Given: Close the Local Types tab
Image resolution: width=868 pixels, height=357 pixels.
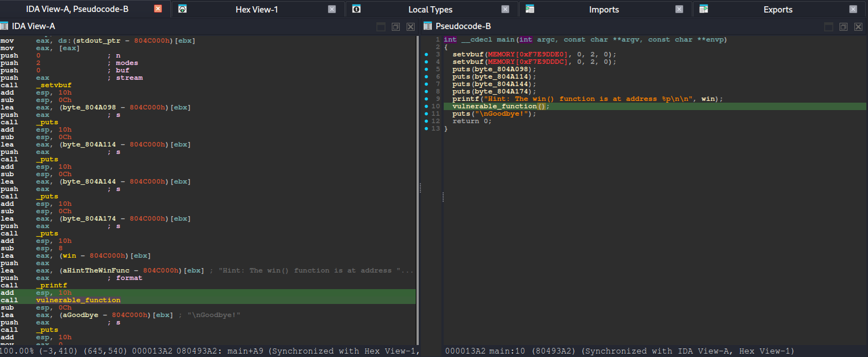Looking at the screenshot, I should point(505,9).
